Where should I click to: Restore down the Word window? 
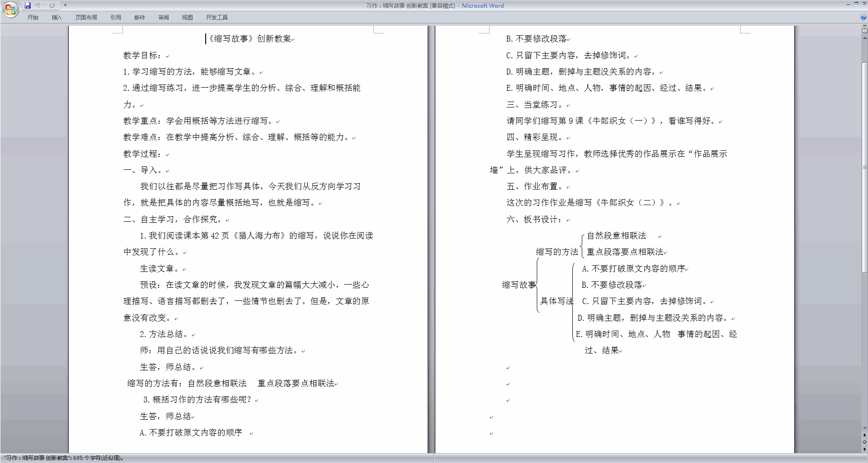point(856,4)
